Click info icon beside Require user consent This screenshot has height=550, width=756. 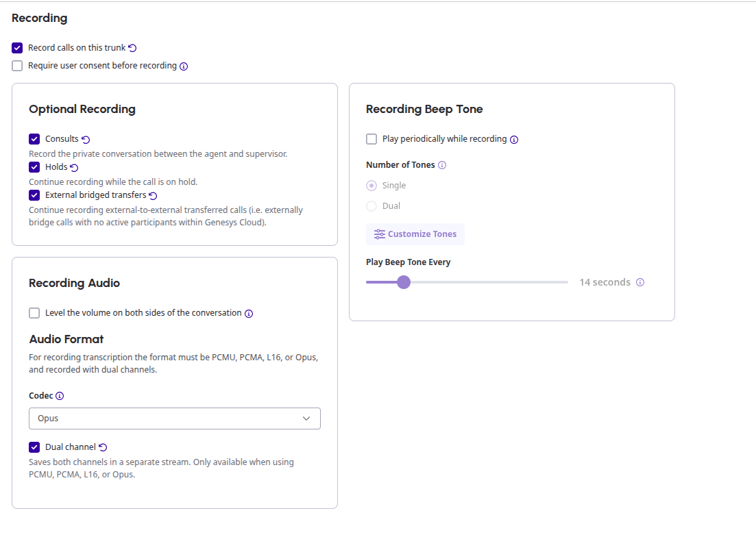click(x=184, y=66)
